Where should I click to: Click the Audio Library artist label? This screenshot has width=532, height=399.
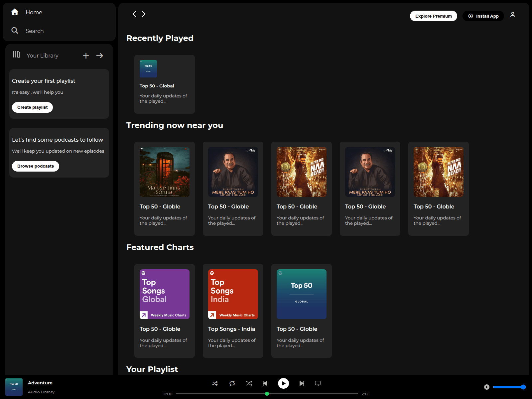click(41, 392)
